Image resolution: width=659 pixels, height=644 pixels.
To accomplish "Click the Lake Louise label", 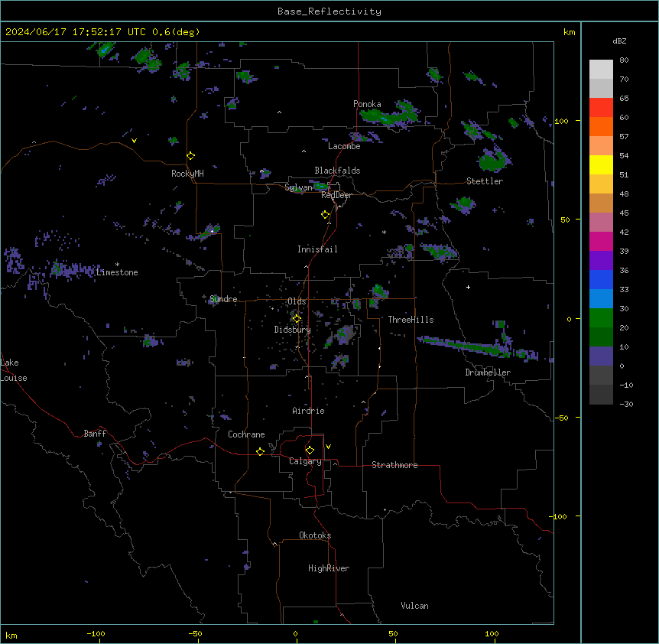I will (x=14, y=370).
